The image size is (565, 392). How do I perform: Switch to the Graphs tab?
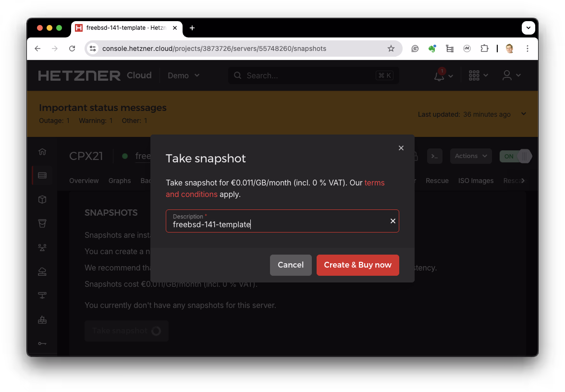tap(120, 181)
